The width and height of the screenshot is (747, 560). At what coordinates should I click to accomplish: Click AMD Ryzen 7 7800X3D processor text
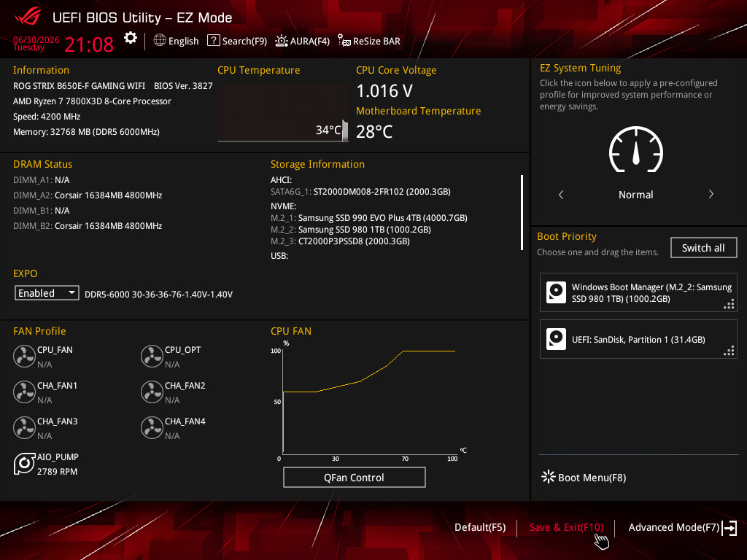click(92, 101)
